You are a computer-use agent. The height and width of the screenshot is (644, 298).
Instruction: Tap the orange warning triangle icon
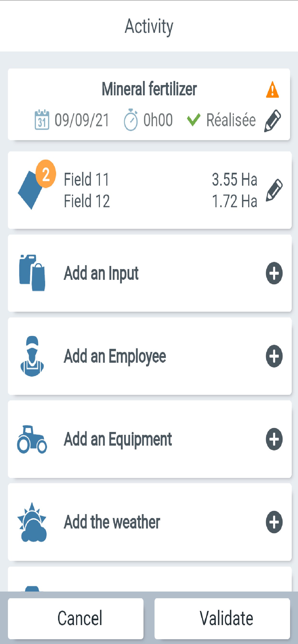(272, 90)
